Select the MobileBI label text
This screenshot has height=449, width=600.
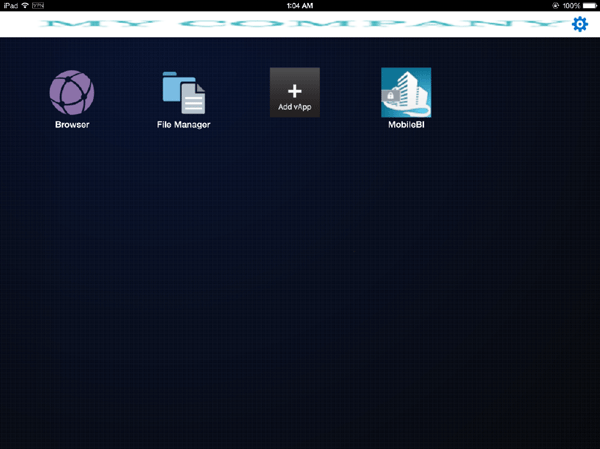(406, 124)
